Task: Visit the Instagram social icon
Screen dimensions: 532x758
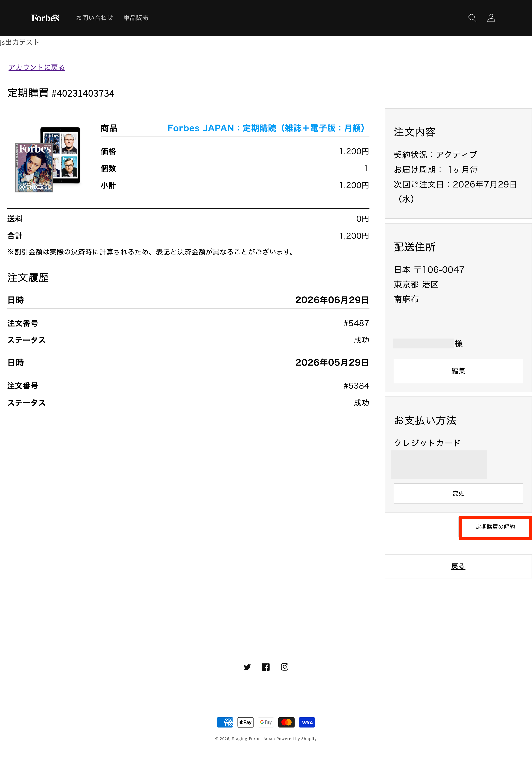Action: (x=285, y=667)
